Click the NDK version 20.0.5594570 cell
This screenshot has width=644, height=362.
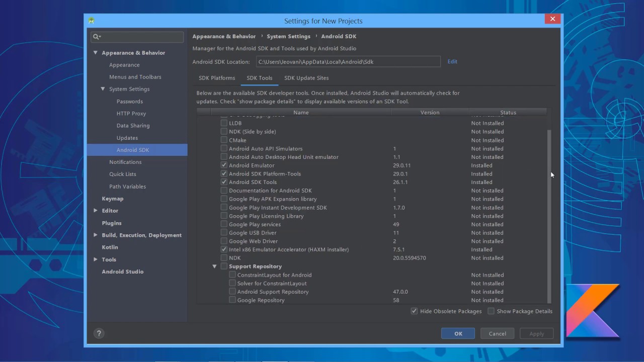point(410,258)
